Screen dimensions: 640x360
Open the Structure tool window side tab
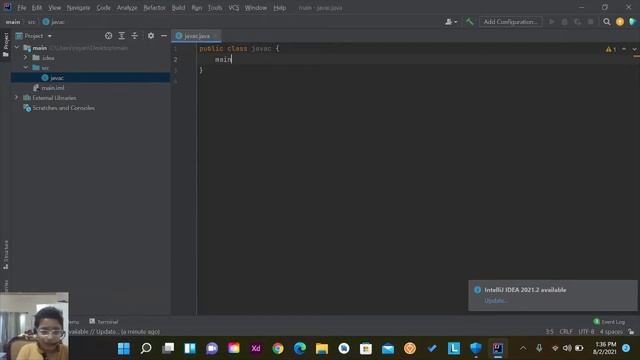coord(6,254)
